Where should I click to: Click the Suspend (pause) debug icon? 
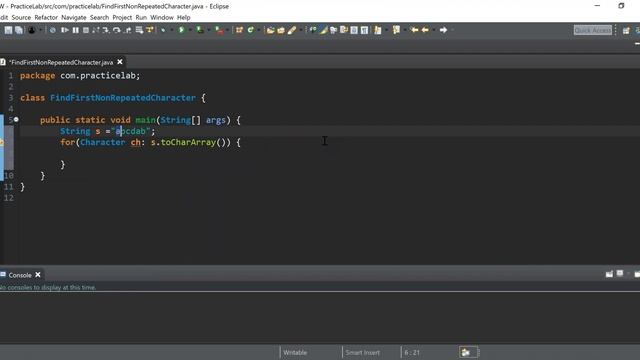click(76, 30)
